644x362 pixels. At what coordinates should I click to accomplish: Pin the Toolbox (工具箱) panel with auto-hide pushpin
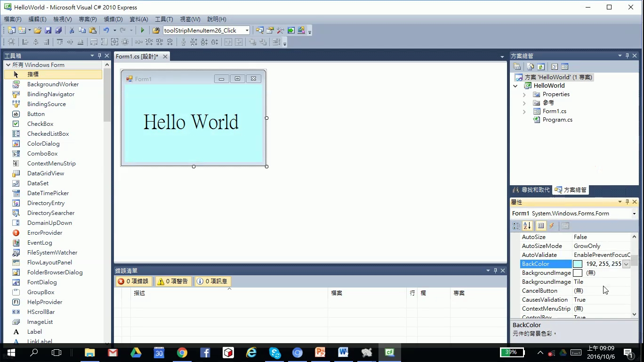point(99,56)
